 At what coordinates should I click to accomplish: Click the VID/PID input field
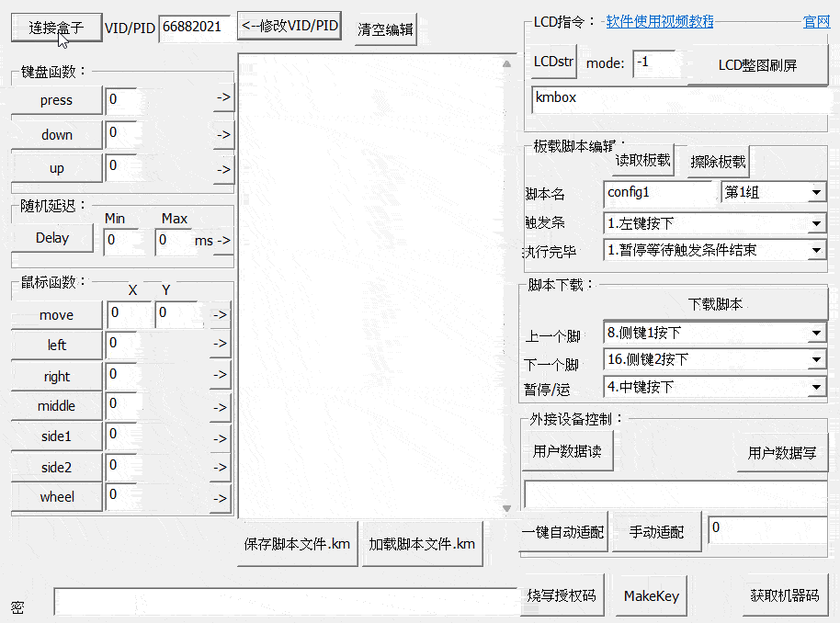(x=196, y=27)
